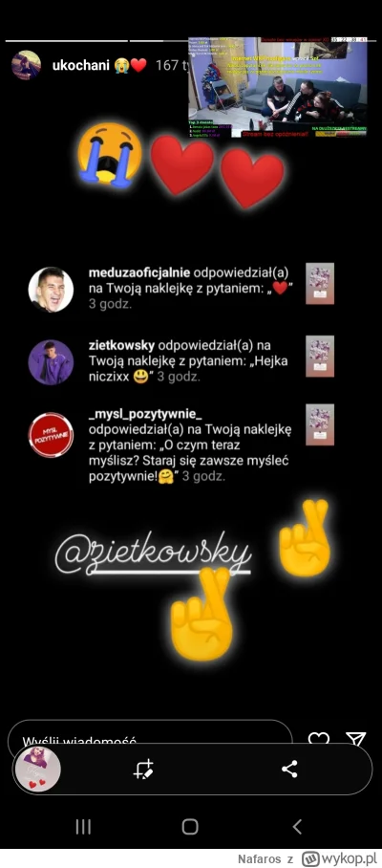Open story thumbnail beside meduzaoficjalnie reply

320,283
